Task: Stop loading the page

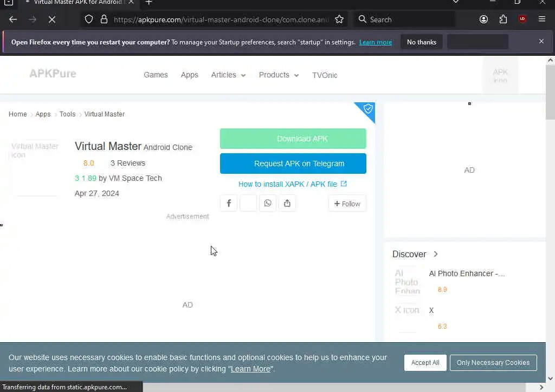Action: coord(52,19)
